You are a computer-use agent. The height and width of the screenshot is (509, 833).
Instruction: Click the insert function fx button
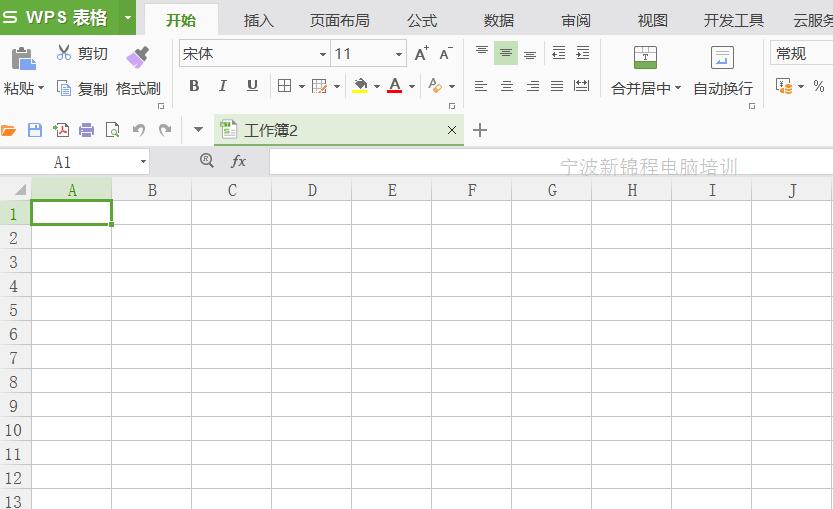point(239,161)
